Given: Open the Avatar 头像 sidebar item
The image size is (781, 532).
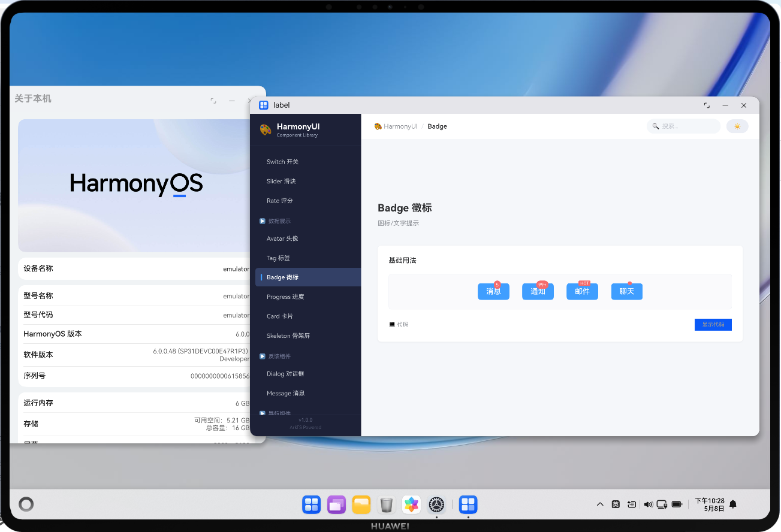Looking at the screenshot, I should [x=308, y=238].
